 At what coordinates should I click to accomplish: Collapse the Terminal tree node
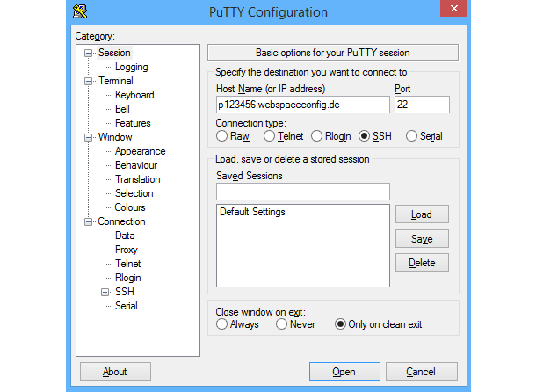[88, 81]
